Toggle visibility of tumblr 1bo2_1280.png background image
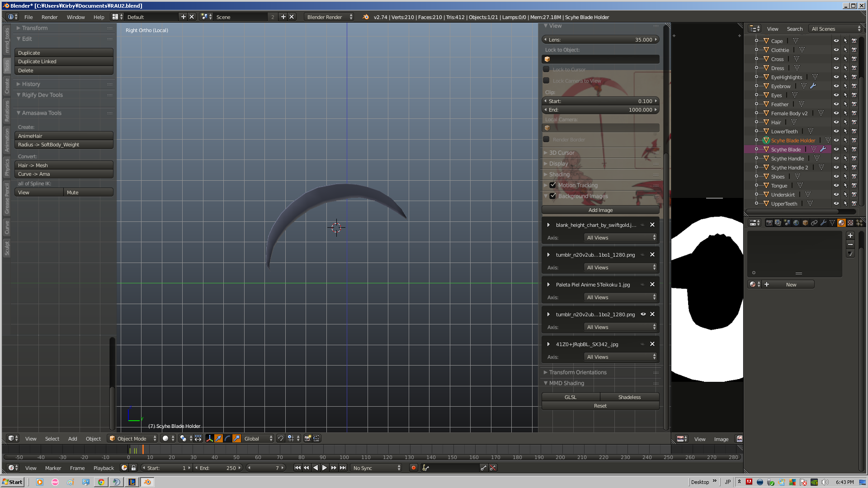 pyautogui.click(x=643, y=314)
